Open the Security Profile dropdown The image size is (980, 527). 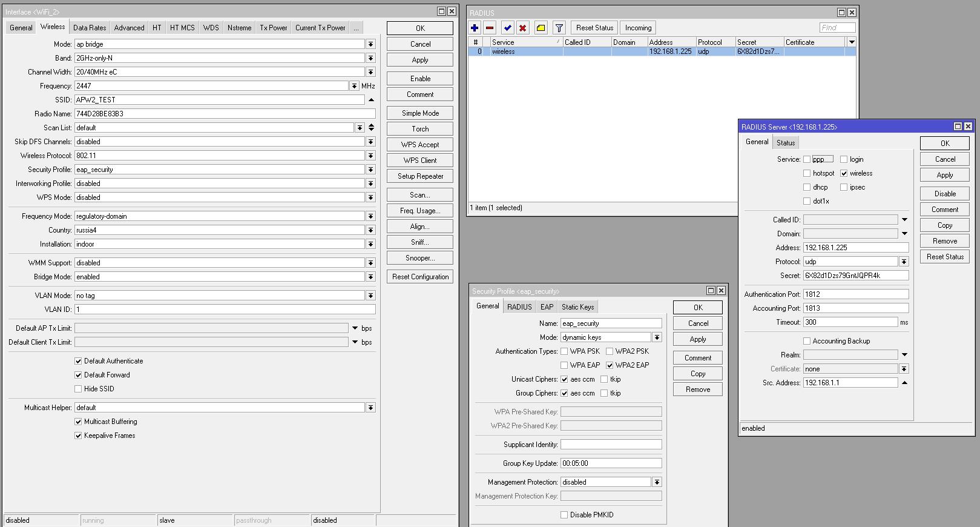click(371, 170)
